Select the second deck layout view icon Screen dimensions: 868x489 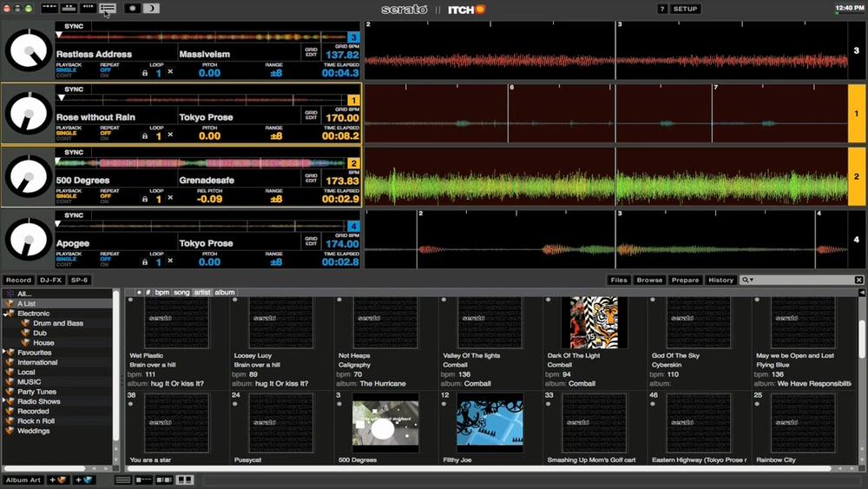(x=69, y=9)
